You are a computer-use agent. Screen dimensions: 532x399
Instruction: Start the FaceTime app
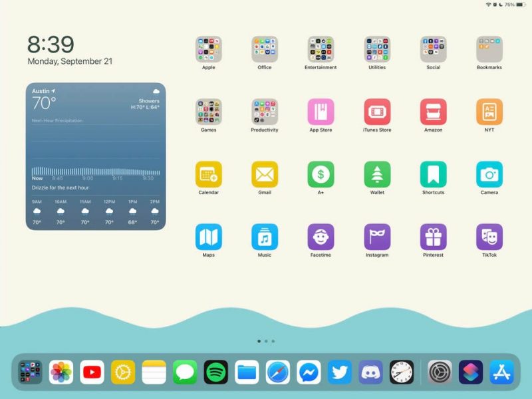pyautogui.click(x=321, y=237)
